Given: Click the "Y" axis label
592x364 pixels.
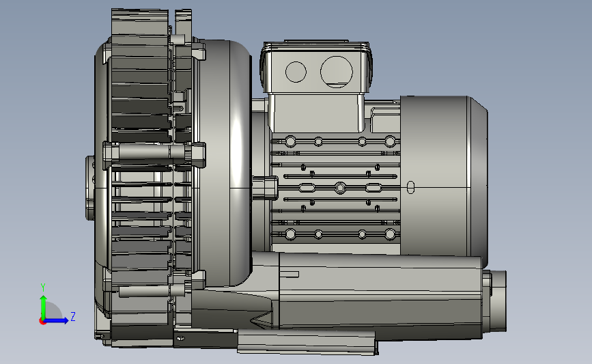Looking at the screenshot, I should [x=43, y=288].
